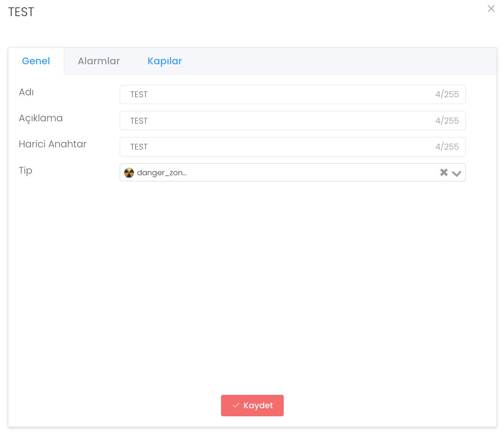Click the radiation hazard icon in Tip field
This screenshot has width=504, height=440.
[x=129, y=173]
